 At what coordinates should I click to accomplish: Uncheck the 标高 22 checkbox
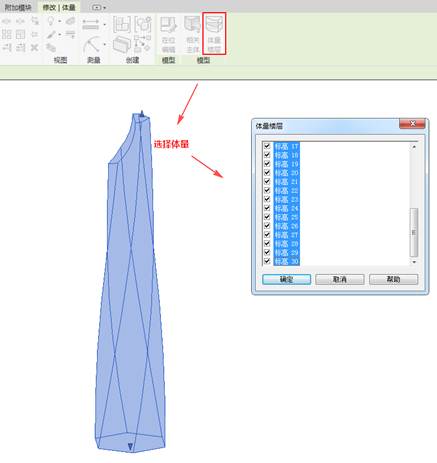click(267, 190)
